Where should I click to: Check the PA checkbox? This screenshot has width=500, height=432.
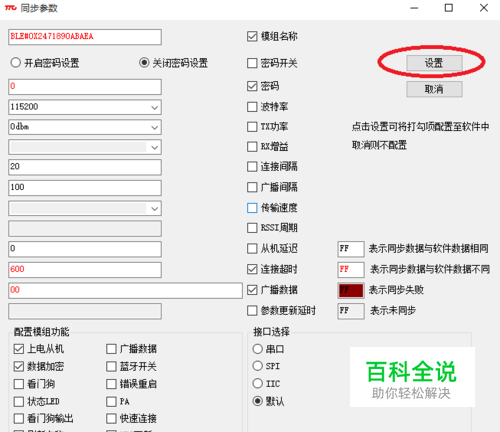111,401
